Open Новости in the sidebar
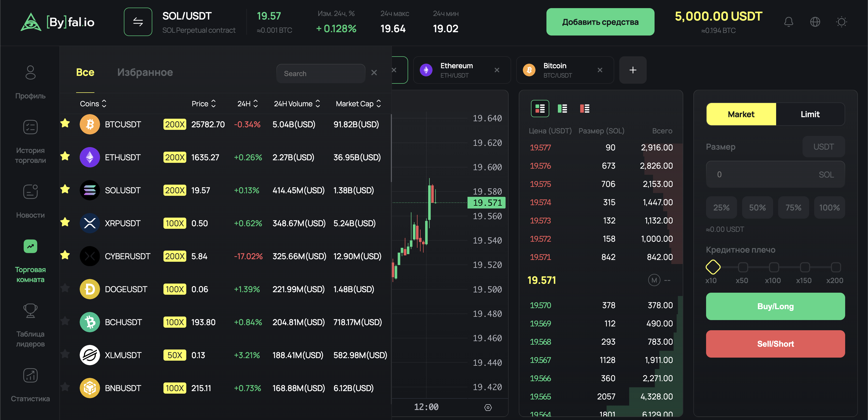 click(30, 201)
